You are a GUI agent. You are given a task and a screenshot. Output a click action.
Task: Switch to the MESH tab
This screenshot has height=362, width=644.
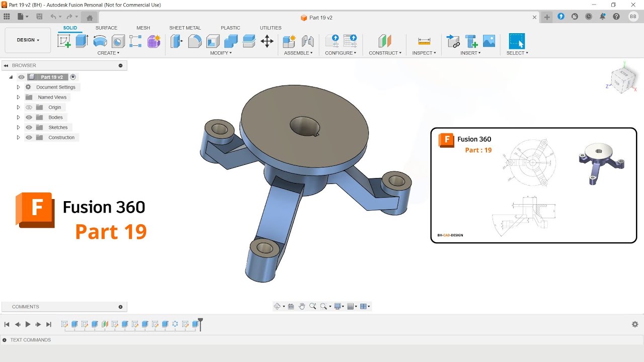143,28
